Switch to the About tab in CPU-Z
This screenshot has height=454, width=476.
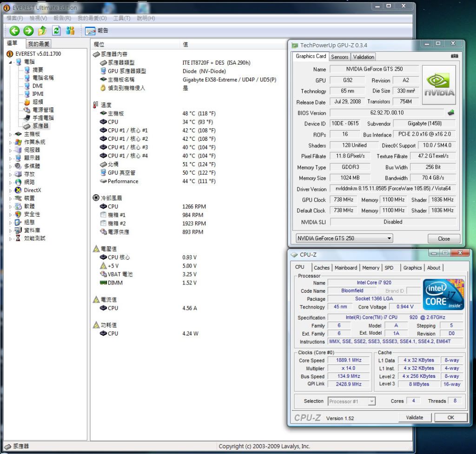[x=434, y=268]
